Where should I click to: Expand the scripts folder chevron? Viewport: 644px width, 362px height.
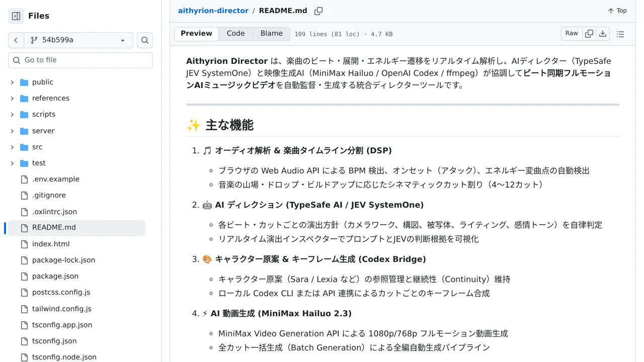(12, 115)
